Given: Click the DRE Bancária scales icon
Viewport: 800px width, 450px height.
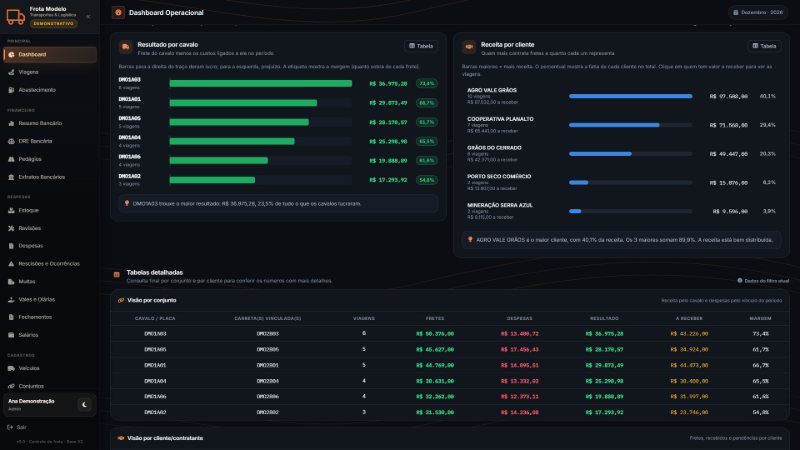Looking at the screenshot, I should click(x=11, y=141).
